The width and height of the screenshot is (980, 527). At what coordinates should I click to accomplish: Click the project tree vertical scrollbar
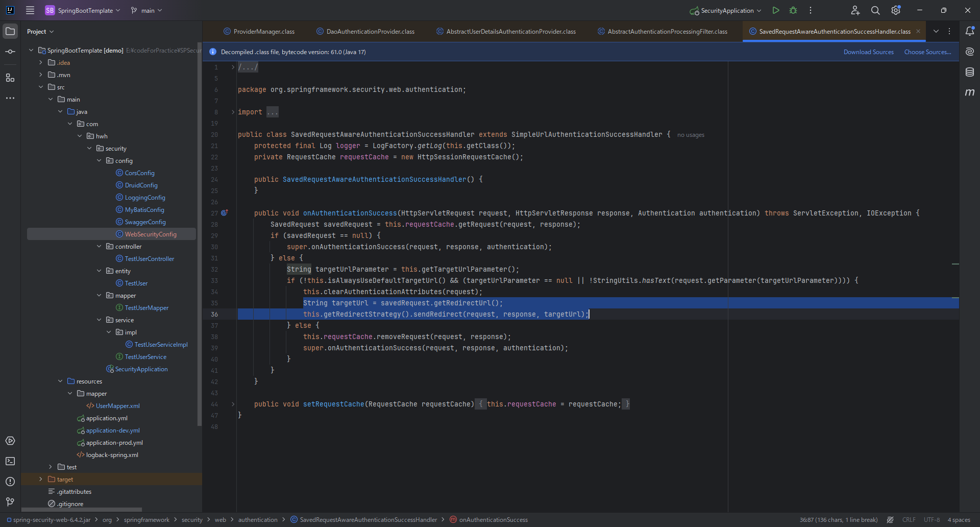199,235
